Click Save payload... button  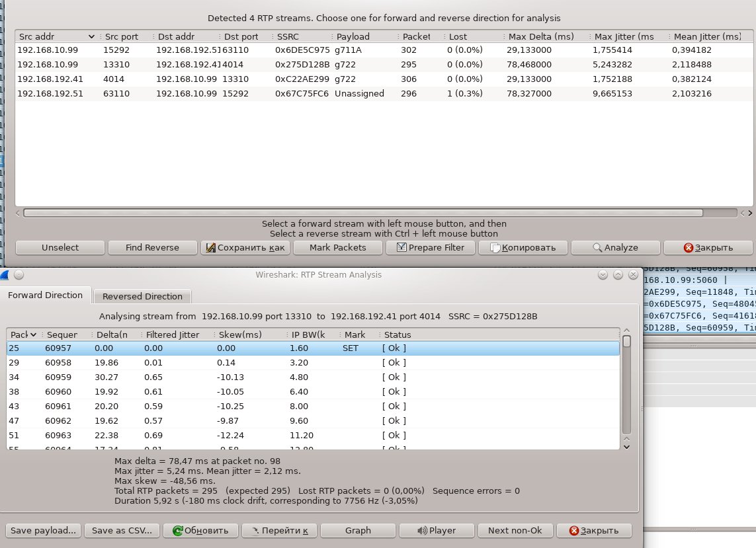(x=44, y=530)
